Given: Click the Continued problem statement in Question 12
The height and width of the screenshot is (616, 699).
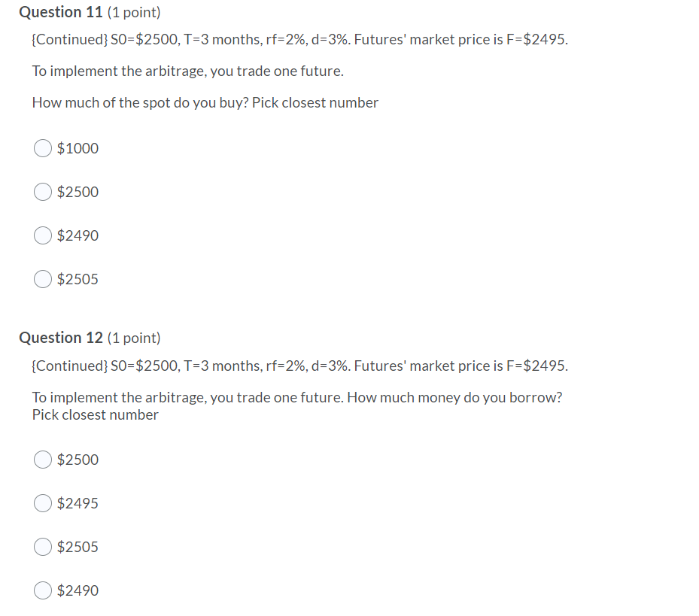Looking at the screenshot, I should pyautogui.click(x=299, y=366).
